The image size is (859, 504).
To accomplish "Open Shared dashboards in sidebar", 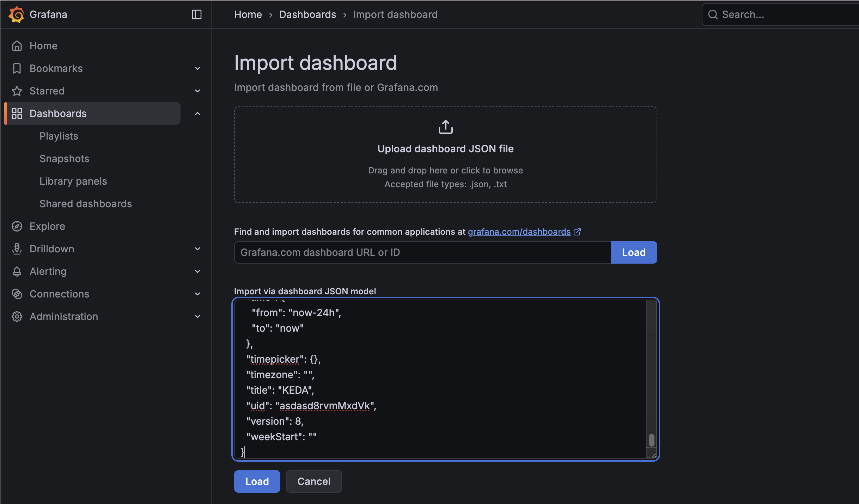I will [86, 204].
